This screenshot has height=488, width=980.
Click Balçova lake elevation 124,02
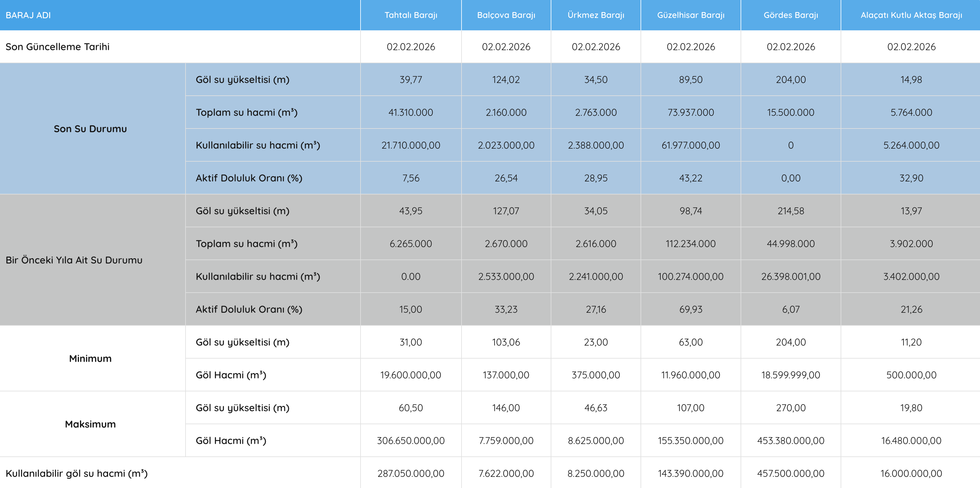[505, 80]
